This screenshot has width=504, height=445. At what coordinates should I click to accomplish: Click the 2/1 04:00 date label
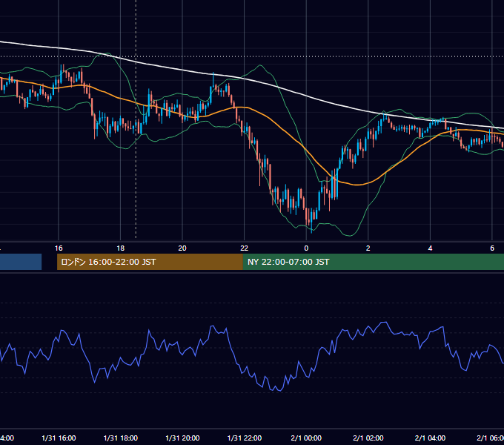coord(430,438)
